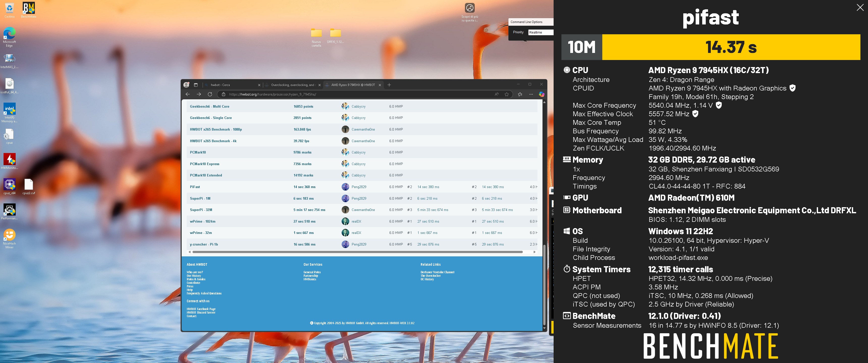Switch to the 'hwbot - Cerca' tab

(232, 85)
